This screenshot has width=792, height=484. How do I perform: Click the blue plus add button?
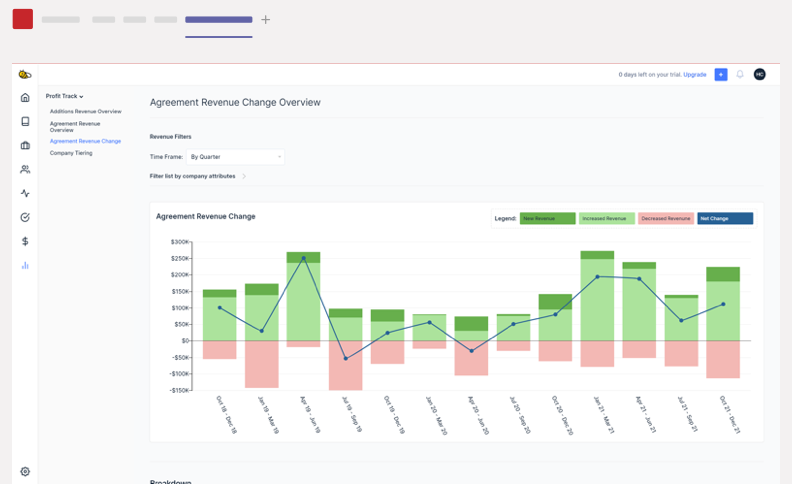coord(721,75)
